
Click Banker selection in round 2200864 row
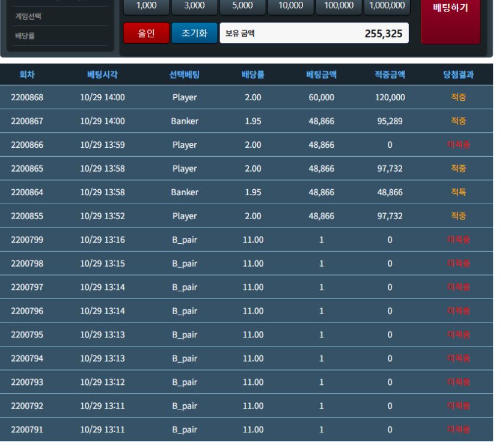tap(185, 192)
